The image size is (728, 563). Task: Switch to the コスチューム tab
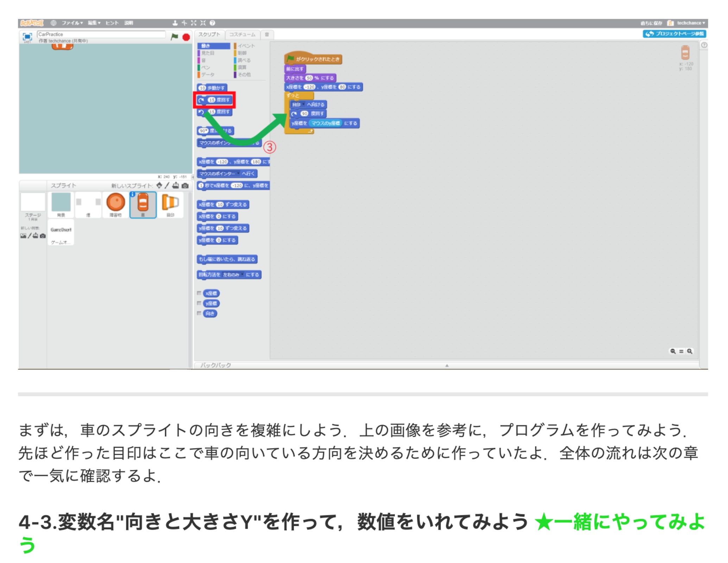click(x=242, y=34)
